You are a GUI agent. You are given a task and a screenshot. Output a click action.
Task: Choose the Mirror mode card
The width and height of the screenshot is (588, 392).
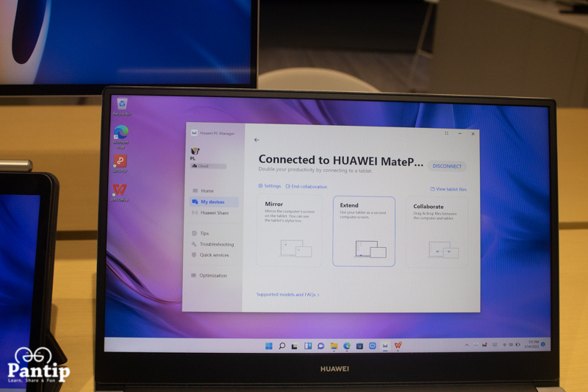tap(289, 230)
